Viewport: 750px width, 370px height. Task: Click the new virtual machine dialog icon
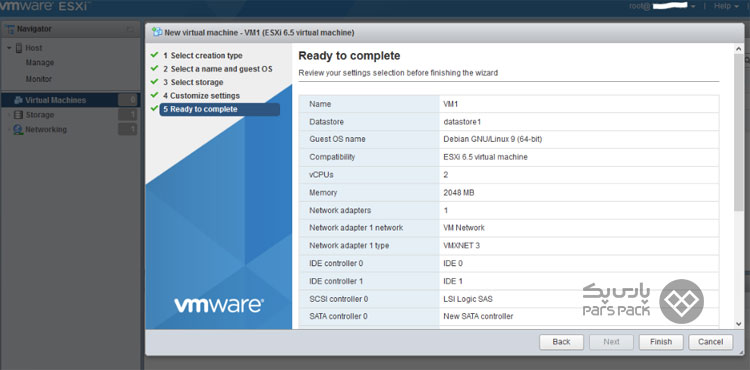[156, 33]
